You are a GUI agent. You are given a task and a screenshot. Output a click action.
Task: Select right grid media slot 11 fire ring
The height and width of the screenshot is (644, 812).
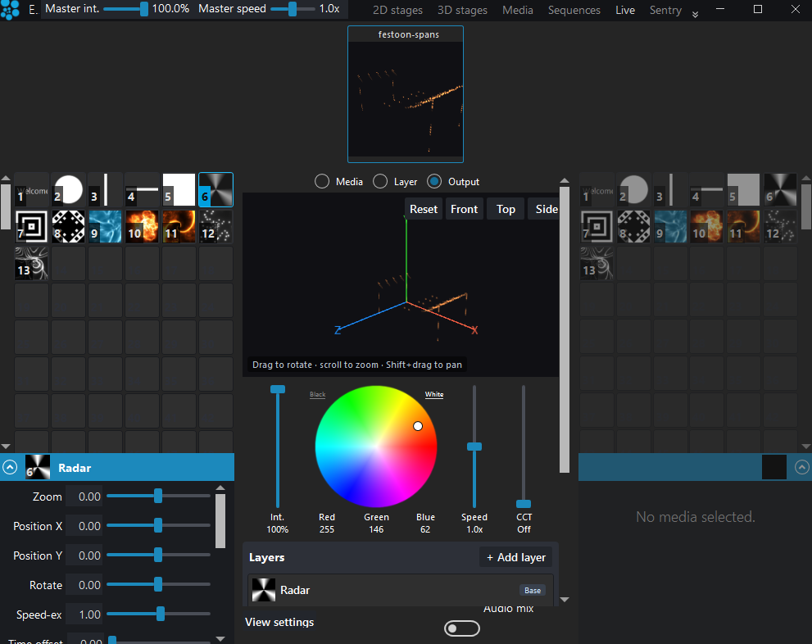[x=744, y=226]
